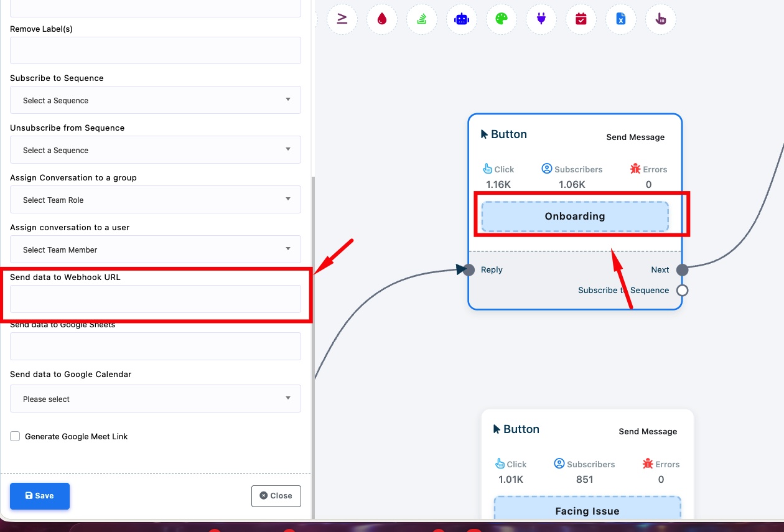Click the 1.16K click count value
The image size is (784, 532).
(x=498, y=184)
